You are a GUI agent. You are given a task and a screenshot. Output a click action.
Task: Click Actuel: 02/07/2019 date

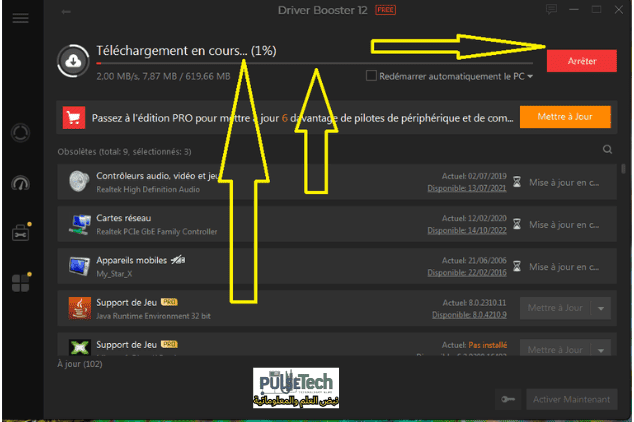point(474,176)
